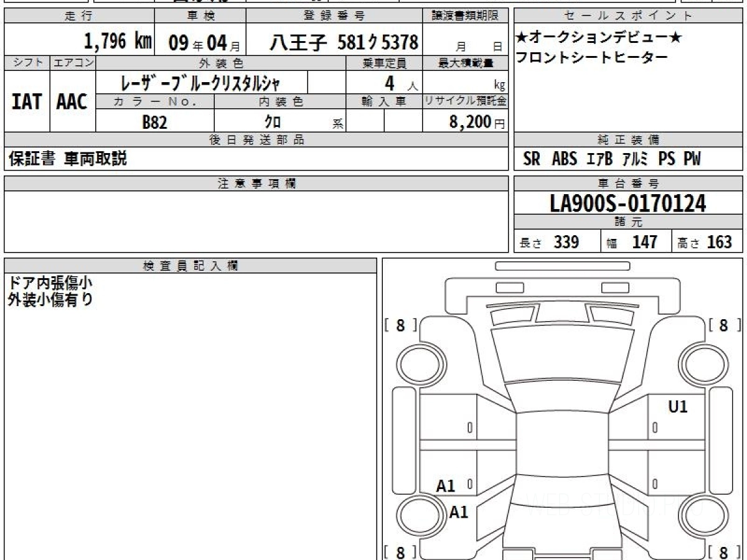Click the IAT shift value
This screenshot has width=747, height=560.
tap(27, 101)
